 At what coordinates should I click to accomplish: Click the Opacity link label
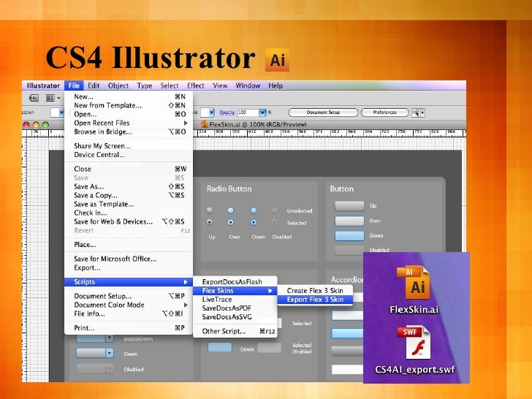click(227, 113)
